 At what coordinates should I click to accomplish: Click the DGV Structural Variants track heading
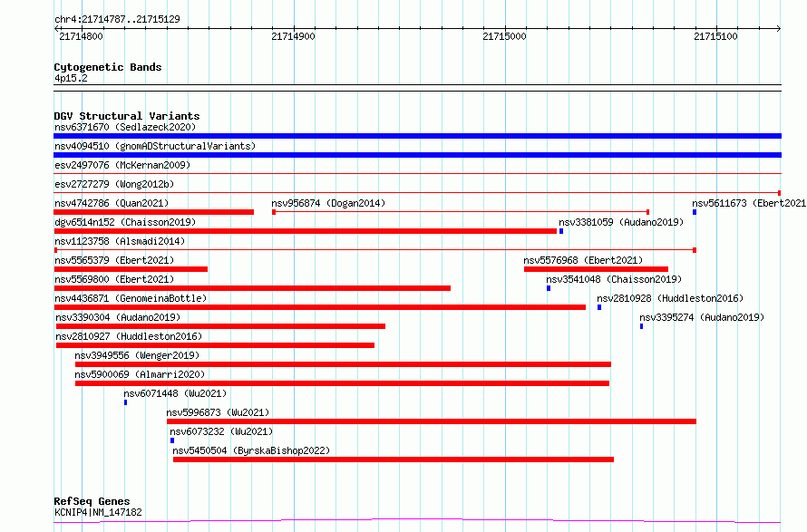coord(127,116)
